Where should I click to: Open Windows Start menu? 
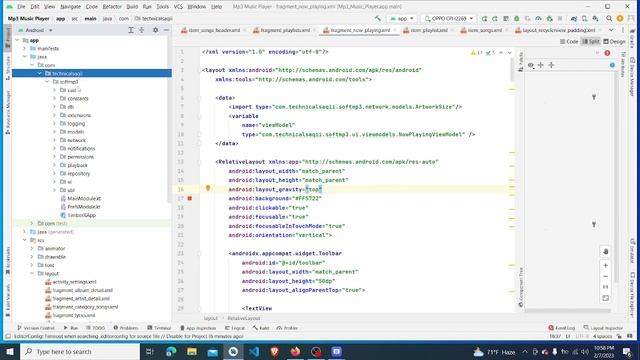click(x=10, y=351)
